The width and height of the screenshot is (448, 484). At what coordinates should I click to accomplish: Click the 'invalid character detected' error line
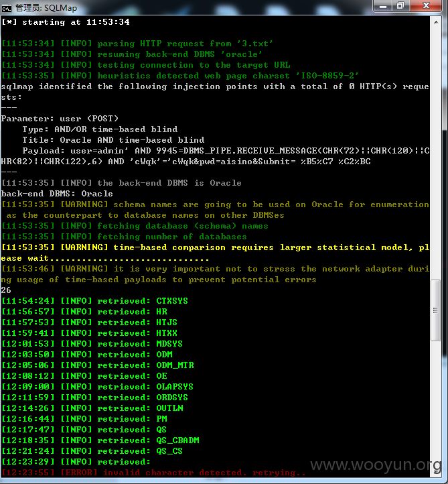point(153,473)
